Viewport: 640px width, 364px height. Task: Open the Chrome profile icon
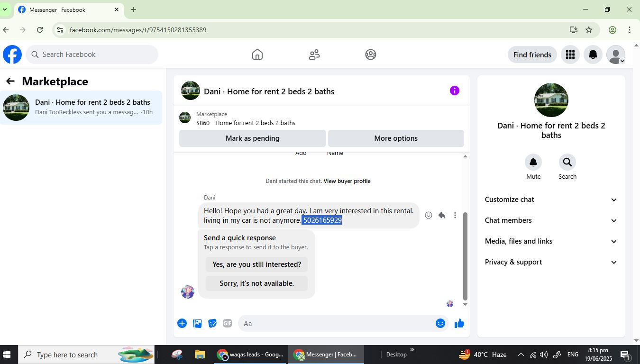(x=613, y=30)
